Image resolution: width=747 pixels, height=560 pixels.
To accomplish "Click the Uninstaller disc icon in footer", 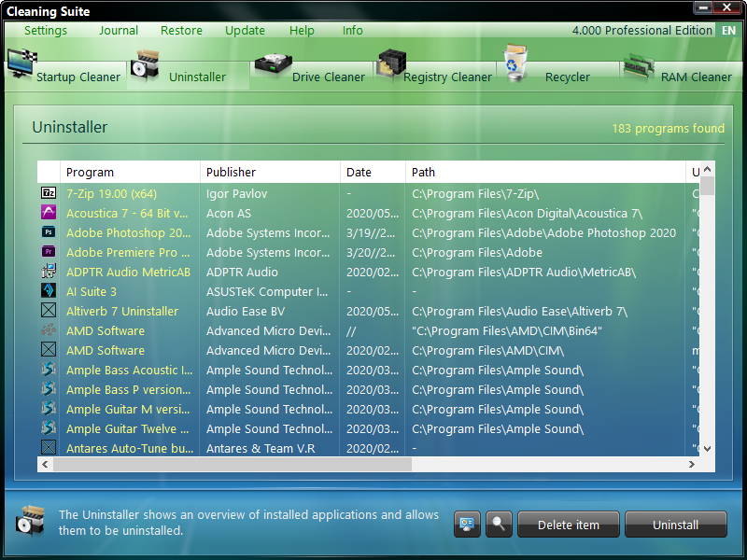I will 30,521.
